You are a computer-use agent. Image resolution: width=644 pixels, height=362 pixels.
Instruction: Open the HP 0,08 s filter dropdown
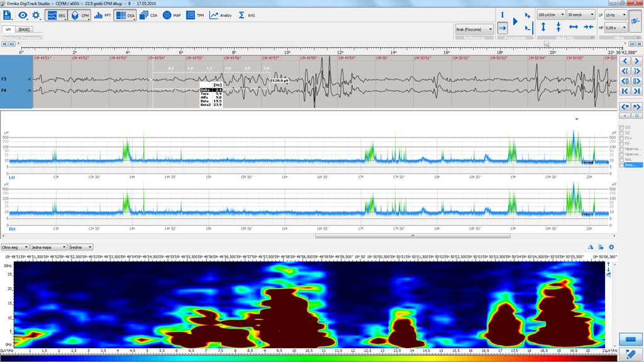point(616,28)
